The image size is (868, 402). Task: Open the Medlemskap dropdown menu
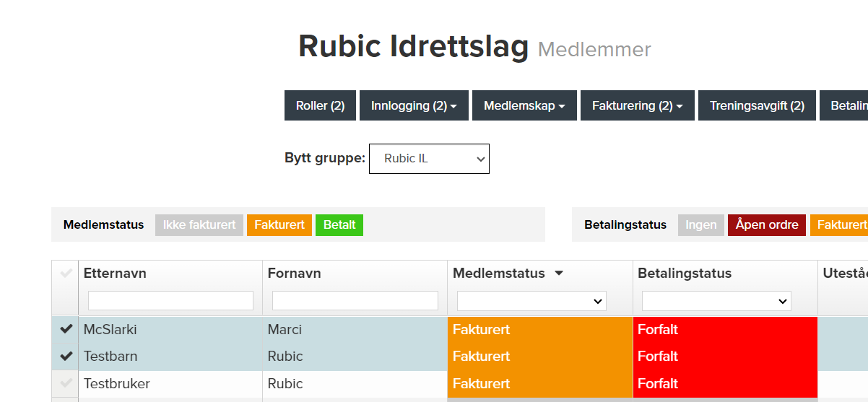pos(524,105)
